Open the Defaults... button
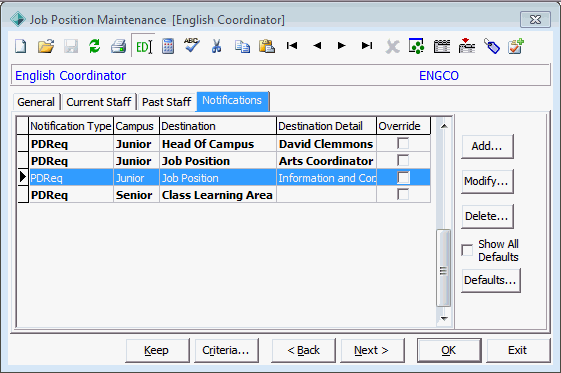The width and height of the screenshot is (561, 373). [491, 280]
